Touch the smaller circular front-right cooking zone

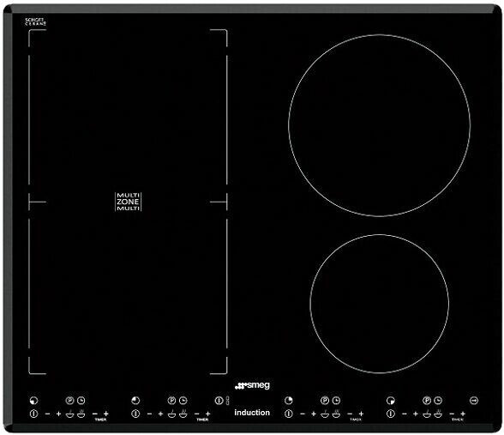(x=379, y=304)
